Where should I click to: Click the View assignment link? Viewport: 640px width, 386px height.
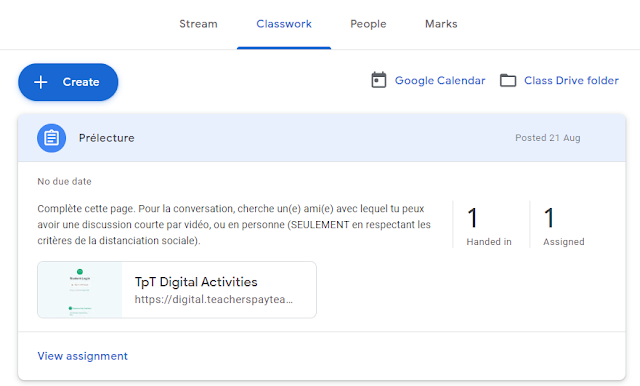(82, 356)
